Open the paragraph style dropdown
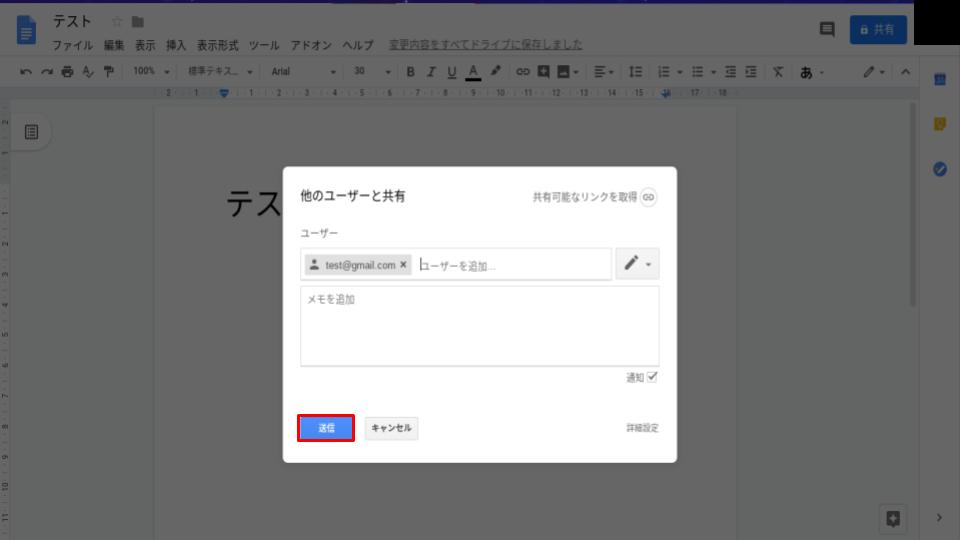The height and width of the screenshot is (540, 960). pos(220,71)
